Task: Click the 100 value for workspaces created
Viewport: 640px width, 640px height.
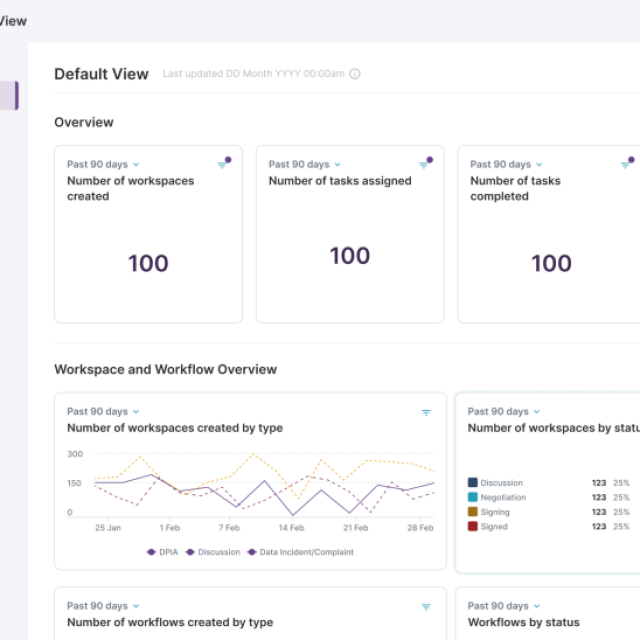Action: pyautogui.click(x=148, y=264)
